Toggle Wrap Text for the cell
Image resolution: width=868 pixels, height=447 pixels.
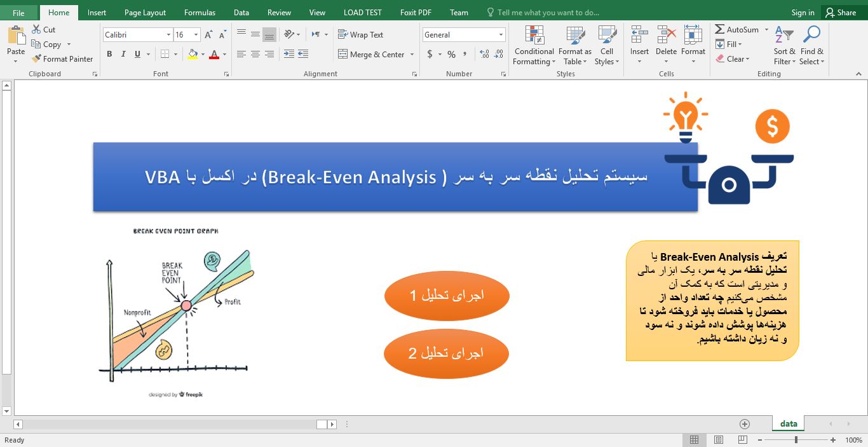[x=360, y=35]
